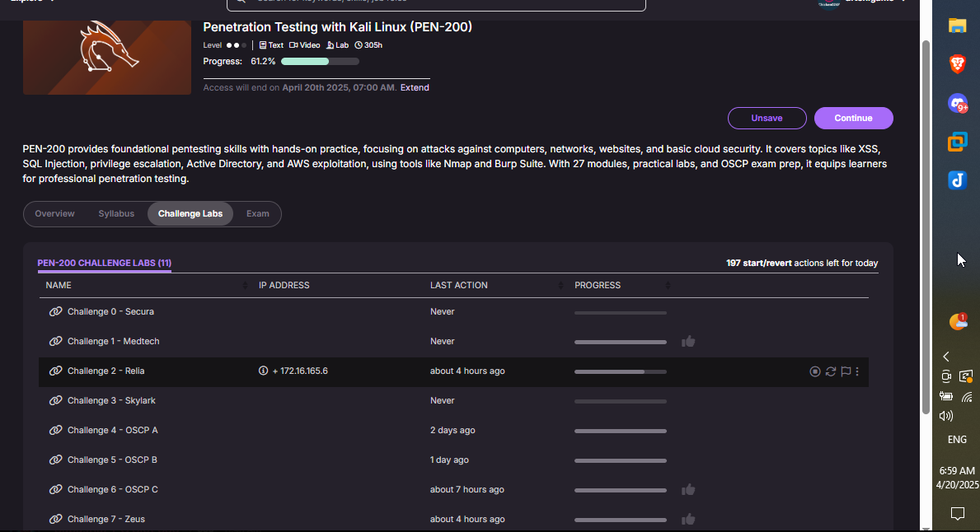Select the Challenge Labs tab
The height and width of the screenshot is (532, 980).
190,213
